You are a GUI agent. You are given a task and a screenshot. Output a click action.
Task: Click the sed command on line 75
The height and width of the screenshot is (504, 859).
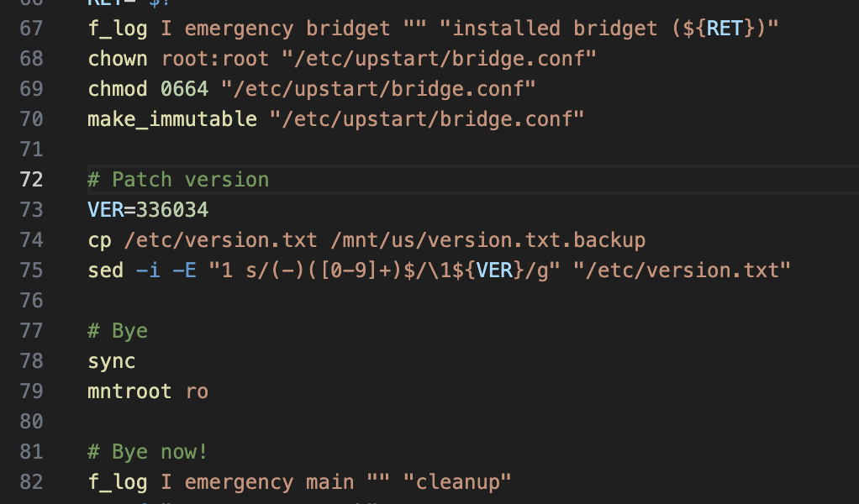click(105, 270)
